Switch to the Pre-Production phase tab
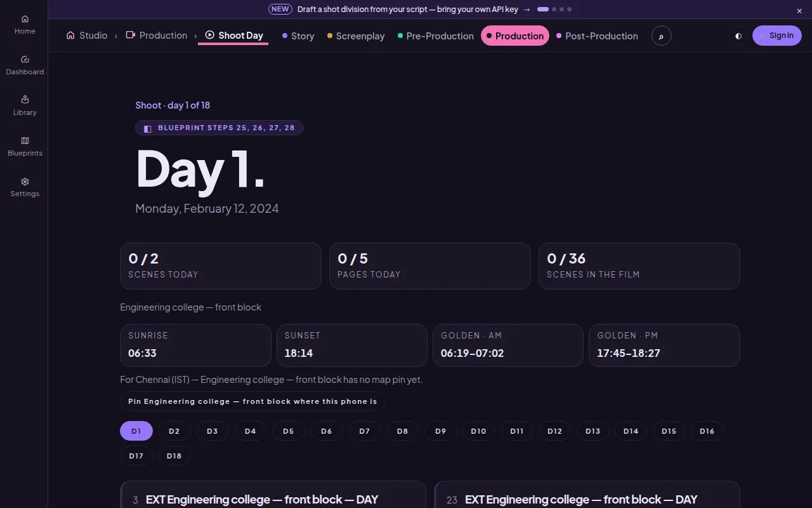 pyautogui.click(x=436, y=36)
